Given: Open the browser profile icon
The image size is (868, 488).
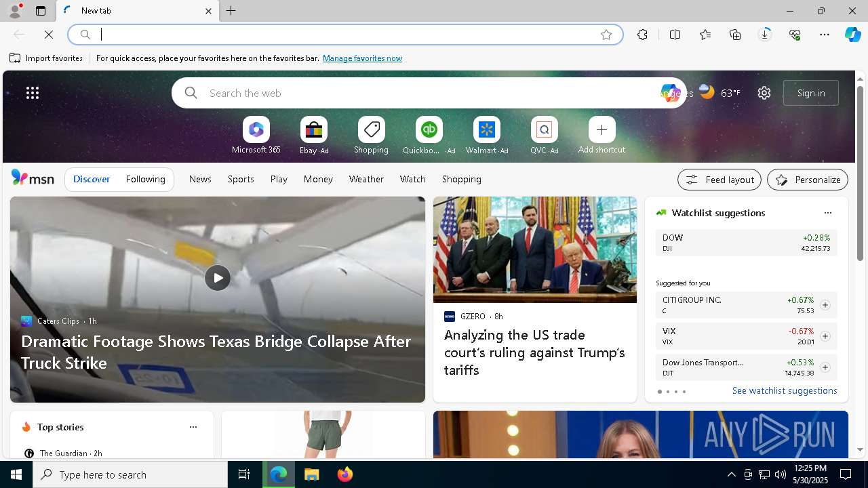Looking at the screenshot, I should [14, 11].
